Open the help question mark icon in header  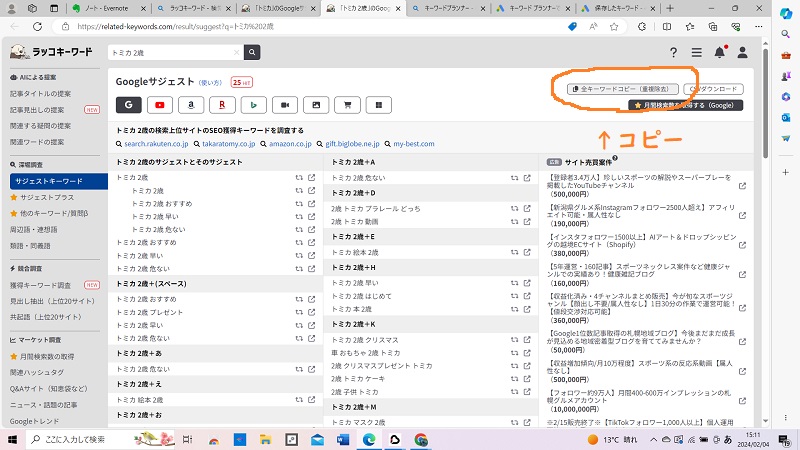(x=671, y=52)
